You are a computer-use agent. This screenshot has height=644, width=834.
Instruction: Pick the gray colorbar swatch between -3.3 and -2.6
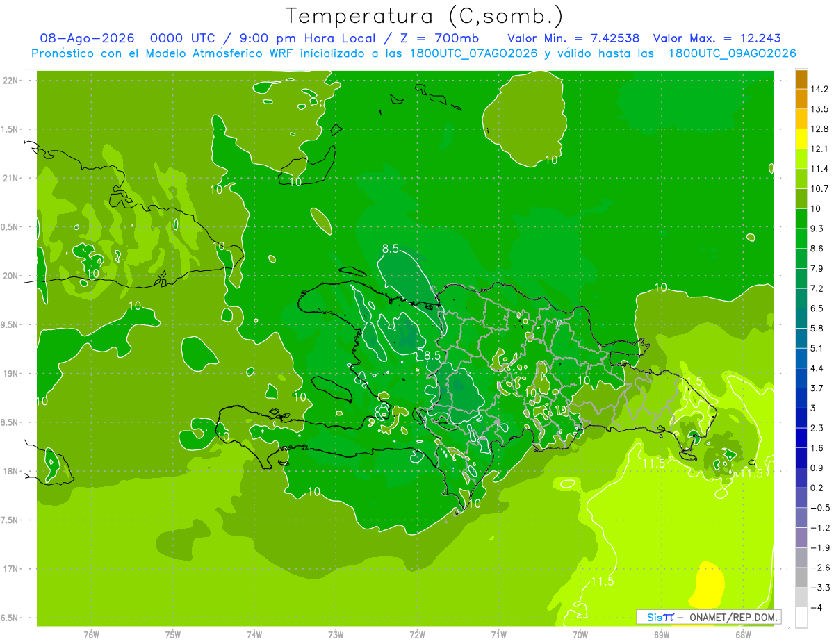coord(801,577)
